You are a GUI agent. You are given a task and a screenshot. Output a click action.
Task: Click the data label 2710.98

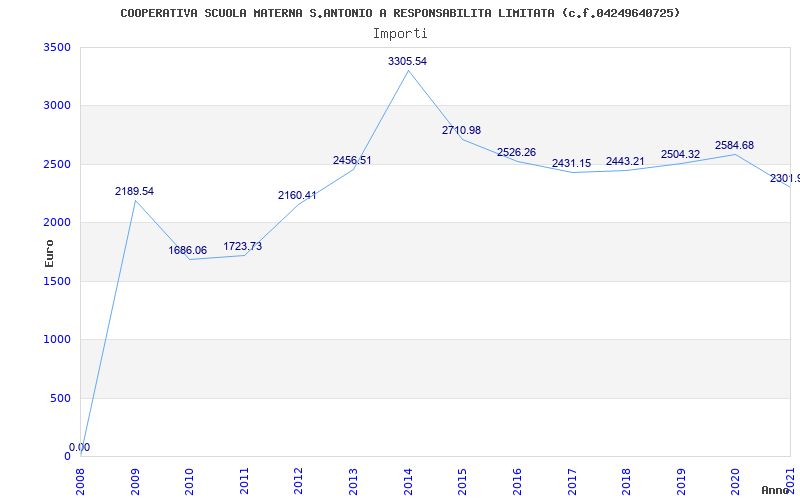coord(461,130)
